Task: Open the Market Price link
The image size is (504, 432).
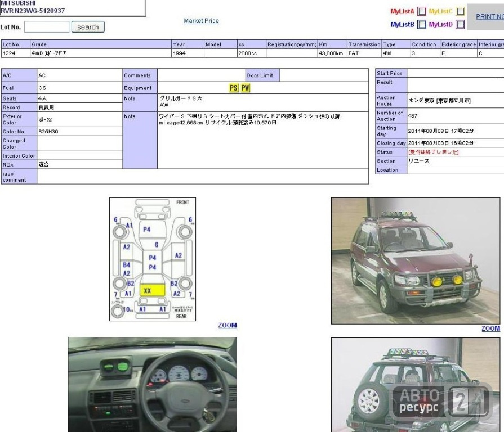Action: coord(201,21)
